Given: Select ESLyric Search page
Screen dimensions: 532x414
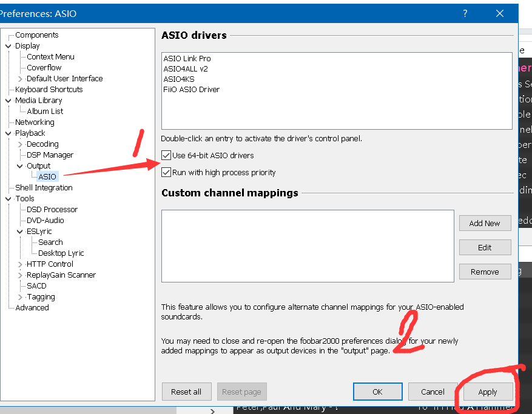Looking at the screenshot, I should [50, 242].
